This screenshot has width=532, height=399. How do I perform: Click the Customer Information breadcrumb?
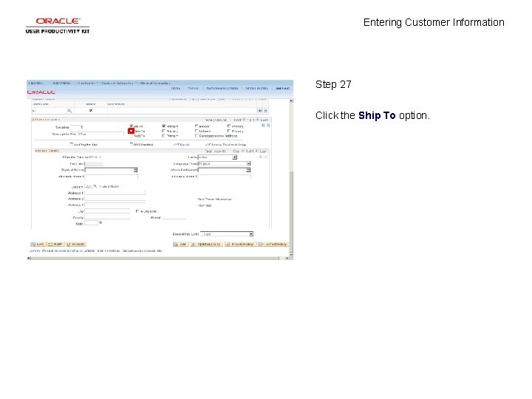click(x=118, y=83)
